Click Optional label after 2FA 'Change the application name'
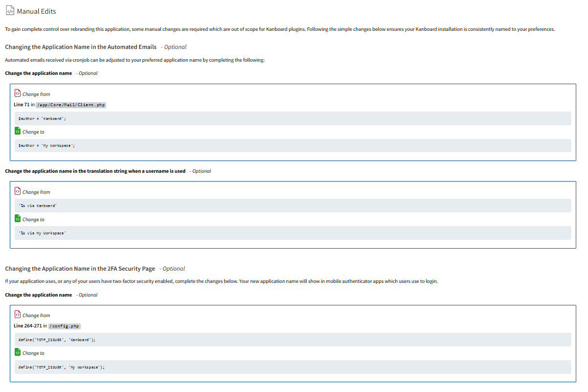Viewport: 588px width, 392px height. point(87,295)
